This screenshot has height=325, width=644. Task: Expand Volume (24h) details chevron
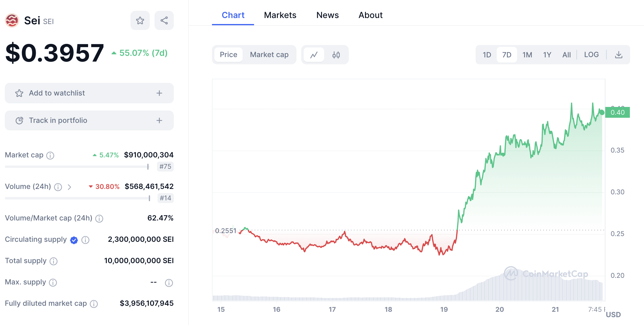coord(69,187)
